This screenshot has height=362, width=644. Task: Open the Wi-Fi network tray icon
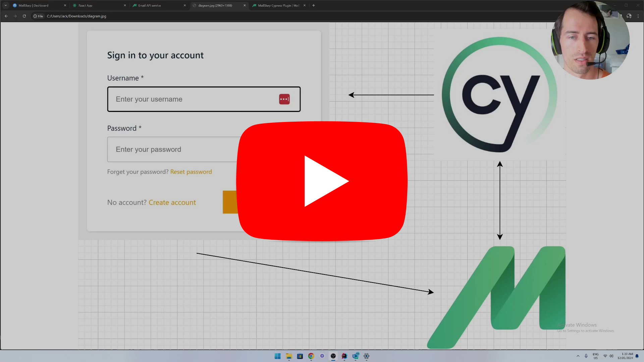pyautogui.click(x=605, y=356)
